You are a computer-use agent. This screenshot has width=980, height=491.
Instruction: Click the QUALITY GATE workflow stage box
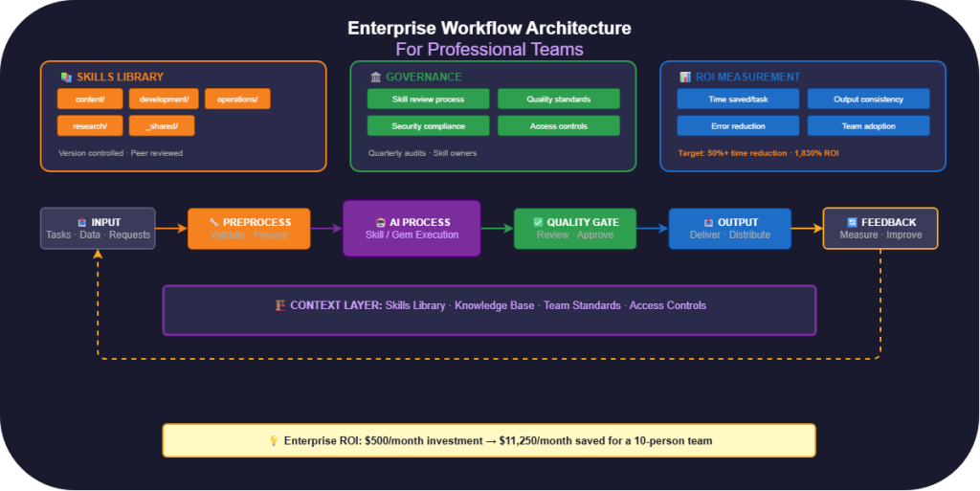point(575,229)
